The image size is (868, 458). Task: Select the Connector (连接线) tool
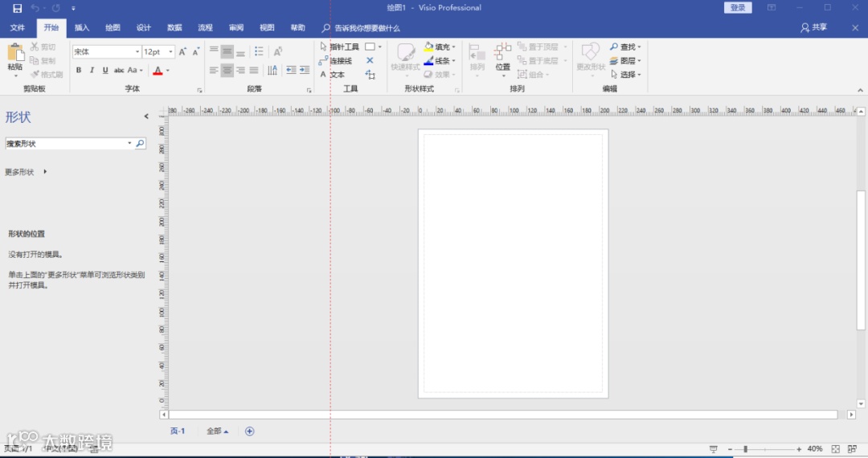[x=335, y=61]
